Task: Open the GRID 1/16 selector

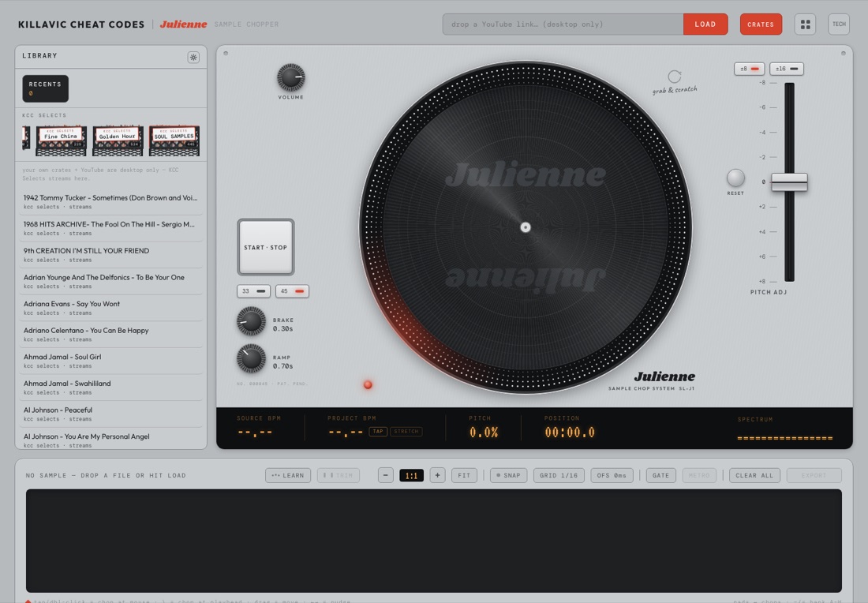Action: [x=559, y=475]
